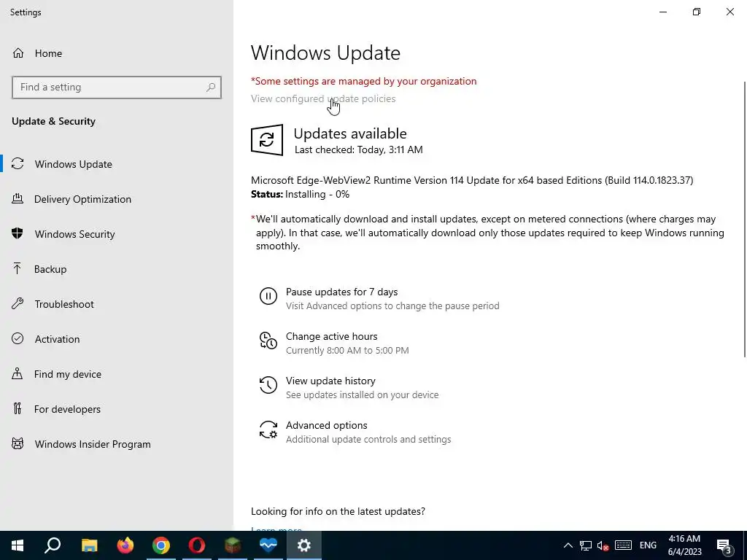Launch Google Chrome from the taskbar
The width and height of the screenshot is (747, 560).
(x=161, y=545)
